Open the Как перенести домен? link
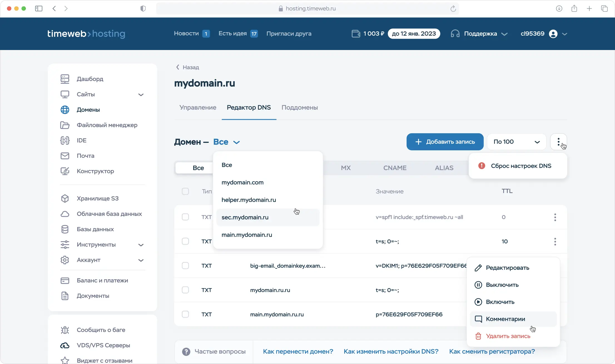This screenshot has width=615, height=364. coord(298,351)
